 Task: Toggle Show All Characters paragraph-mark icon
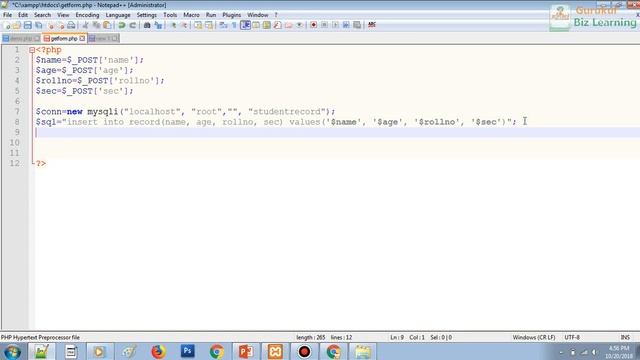234,25
